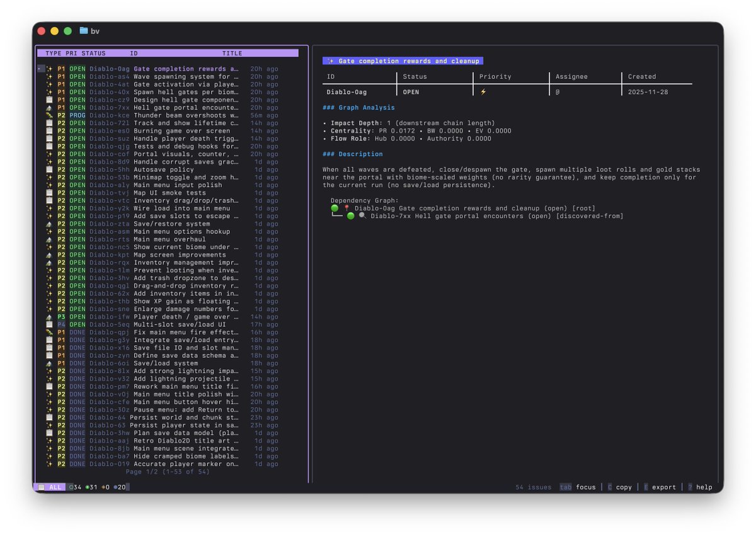Select Persist player state Diablo-63 row
This screenshot has width=756, height=536.
point(167,425)
